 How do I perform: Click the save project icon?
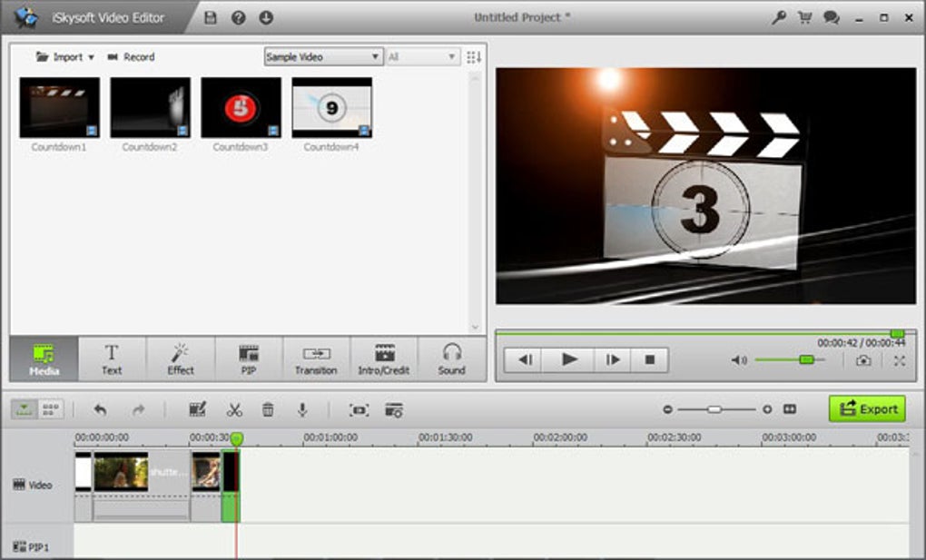click(x=211, y=18)
